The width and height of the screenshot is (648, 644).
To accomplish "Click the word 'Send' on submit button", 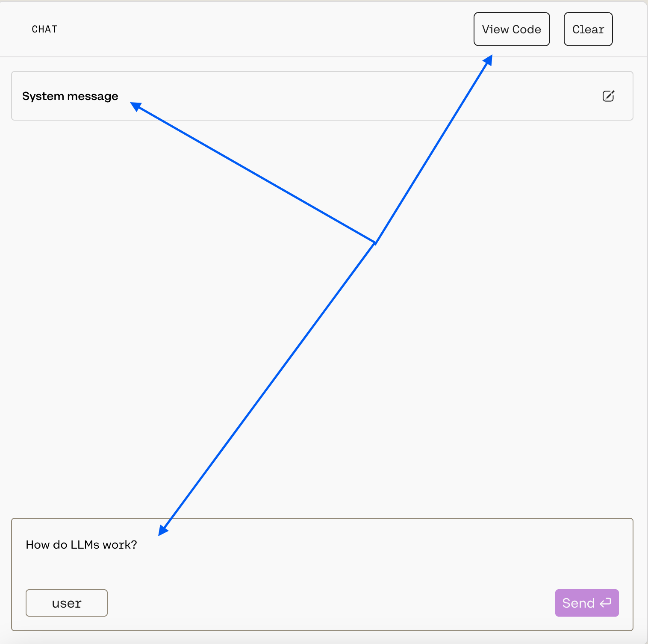I will [x=578, y=603].
